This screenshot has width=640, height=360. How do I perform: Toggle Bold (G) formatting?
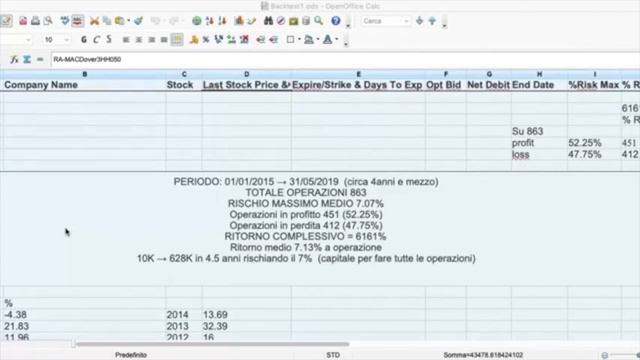coord(84,40)
